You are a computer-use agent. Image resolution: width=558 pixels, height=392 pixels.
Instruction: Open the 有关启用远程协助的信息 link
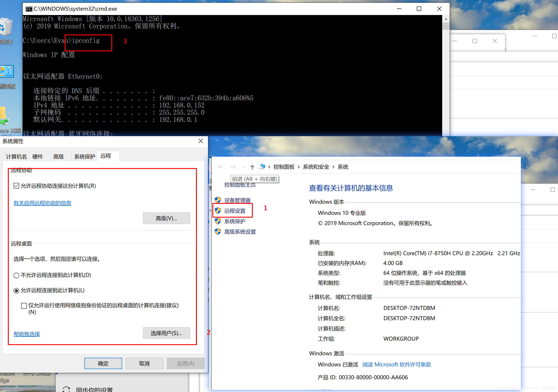(42, 203)
